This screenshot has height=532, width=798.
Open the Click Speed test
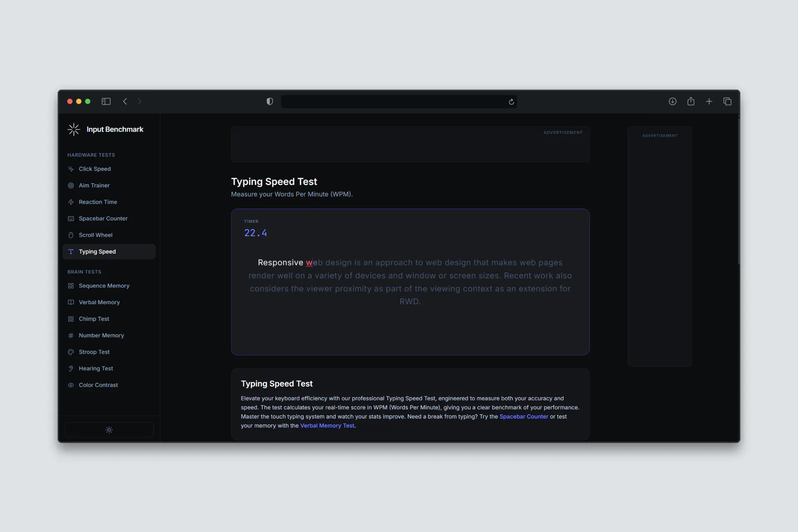(109, 169)
